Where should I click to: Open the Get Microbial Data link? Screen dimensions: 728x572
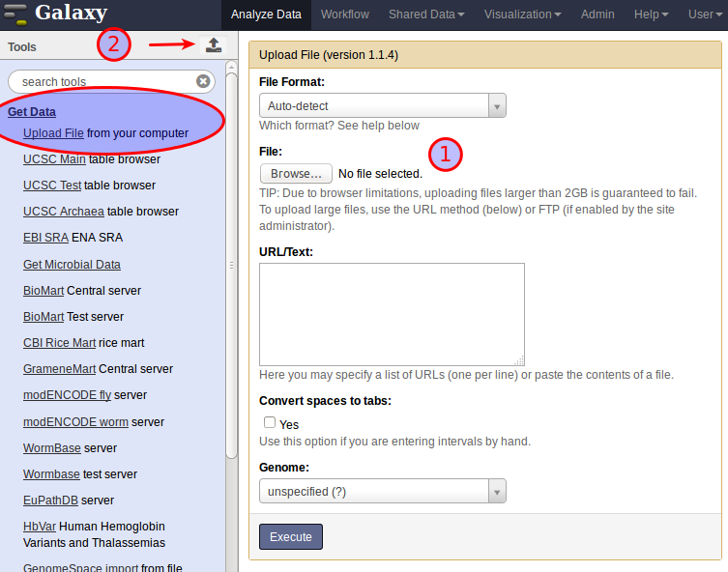coord(72,265)
